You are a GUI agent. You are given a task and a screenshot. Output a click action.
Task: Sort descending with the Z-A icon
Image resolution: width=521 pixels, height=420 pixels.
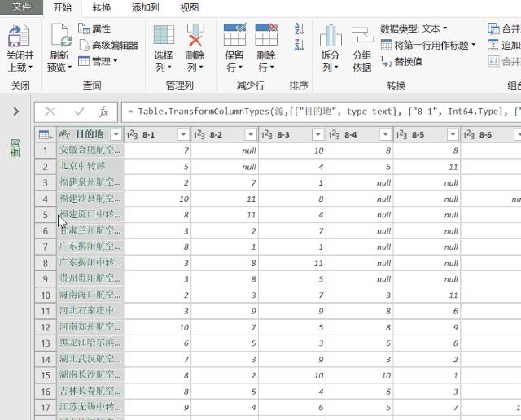point(299,45)
